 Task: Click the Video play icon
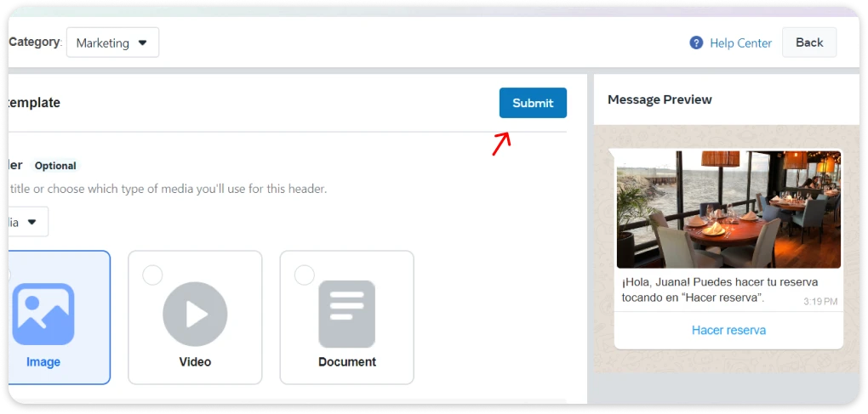[195, 314]
